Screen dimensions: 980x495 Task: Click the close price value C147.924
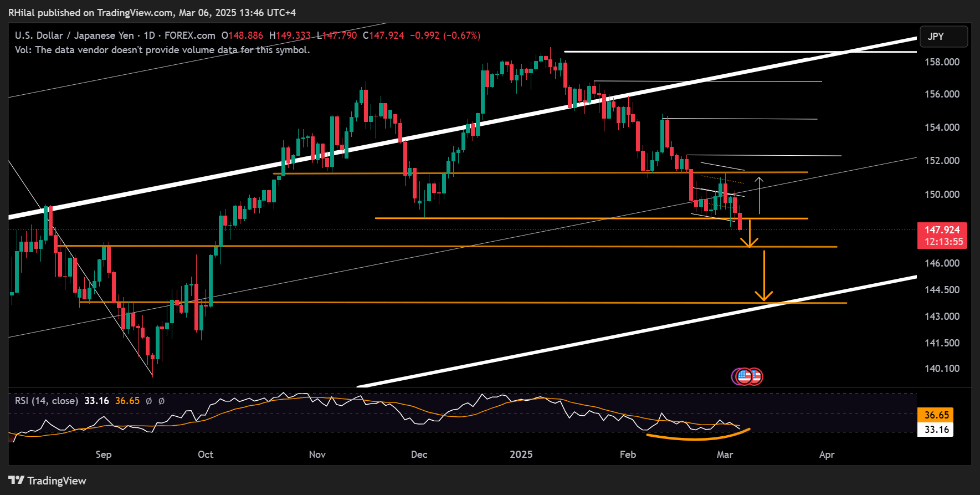click(x=384, y=35)
